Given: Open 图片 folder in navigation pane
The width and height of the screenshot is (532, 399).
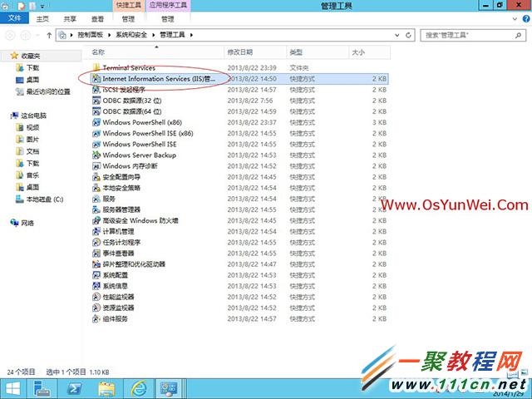Looking at the screenshot, I should [x=32, y=139].
